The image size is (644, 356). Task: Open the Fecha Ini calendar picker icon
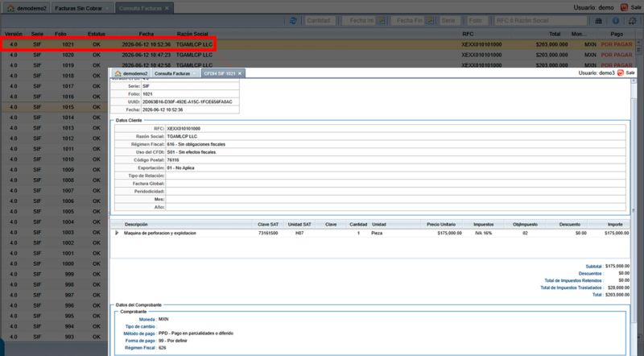[x=382, y=21]
